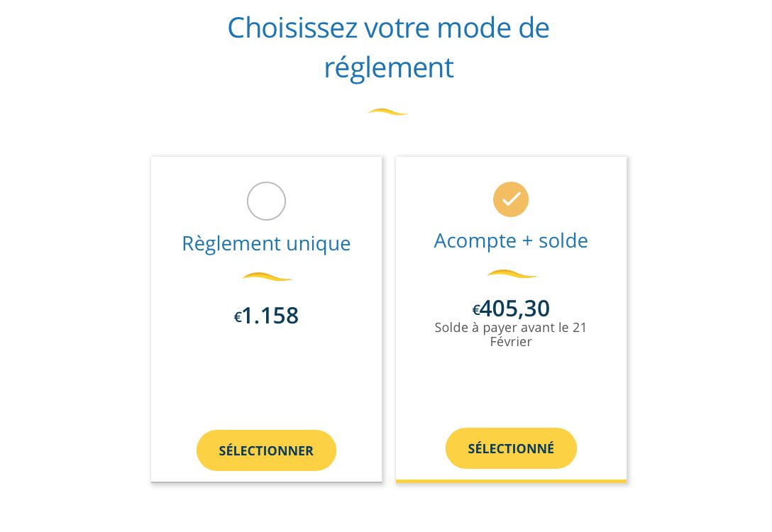Screen dimensions: 772x532
Task: Toggle the checked Acompte + solde circle
Action: (511, 199)
